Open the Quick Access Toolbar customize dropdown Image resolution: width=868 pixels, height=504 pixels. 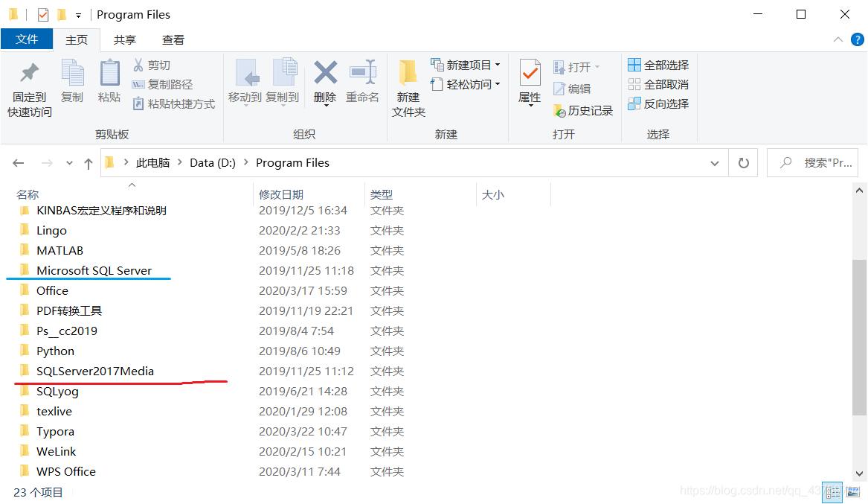(79, 16)
